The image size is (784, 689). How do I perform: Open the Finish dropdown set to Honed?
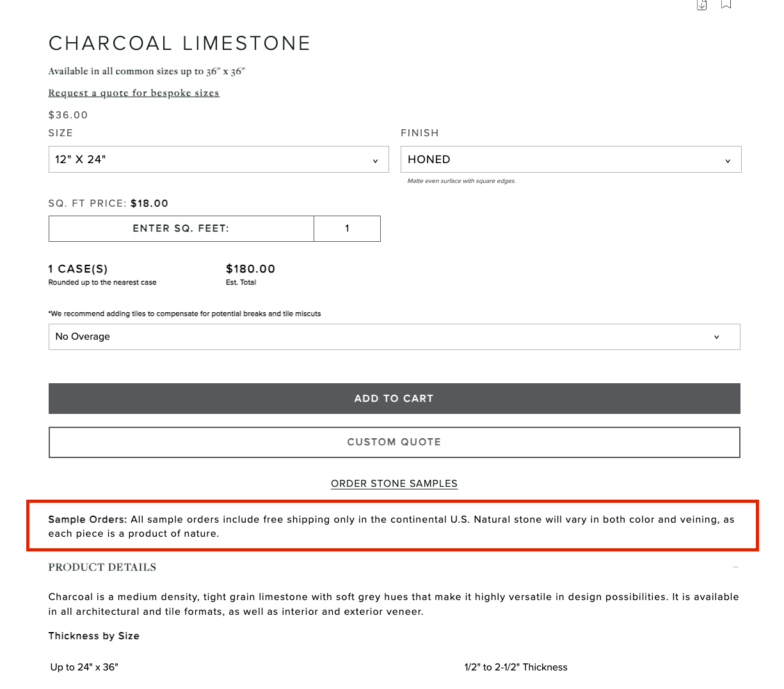coord(570,160)
